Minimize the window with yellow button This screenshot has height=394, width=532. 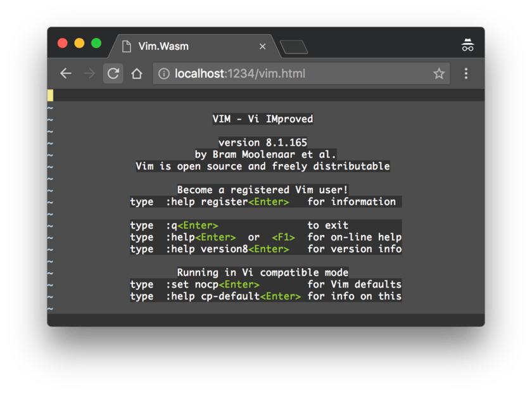click(79, 44)
